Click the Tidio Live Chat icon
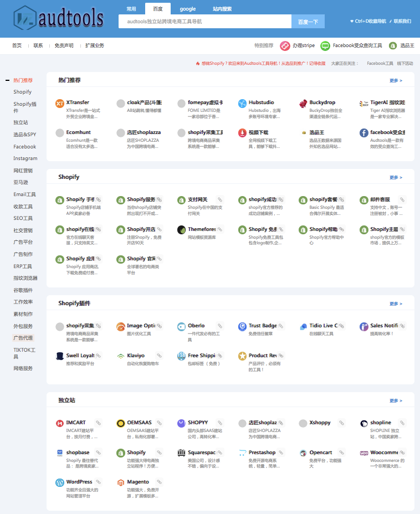420x514 pixels. [303, 326]
